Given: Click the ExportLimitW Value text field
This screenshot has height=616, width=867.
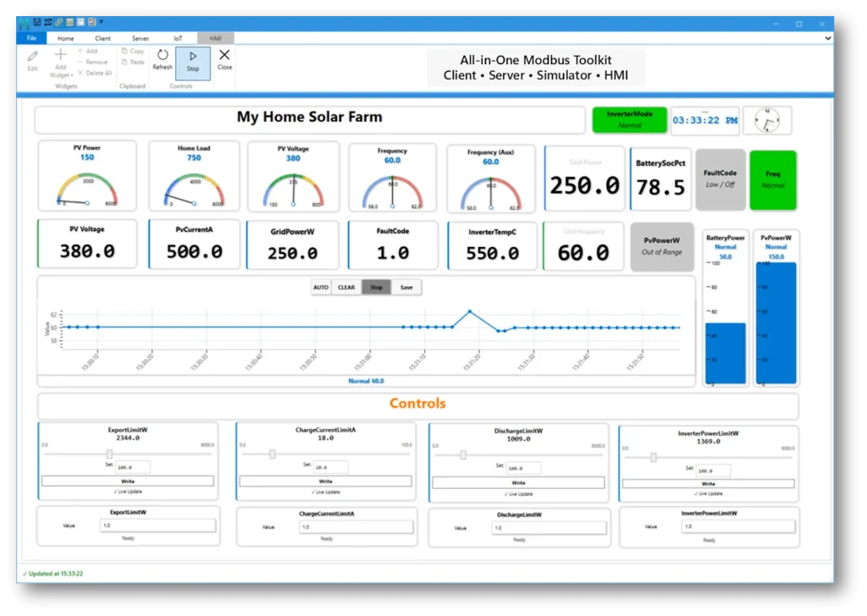Looking at the screenshot, I should 157,525.
